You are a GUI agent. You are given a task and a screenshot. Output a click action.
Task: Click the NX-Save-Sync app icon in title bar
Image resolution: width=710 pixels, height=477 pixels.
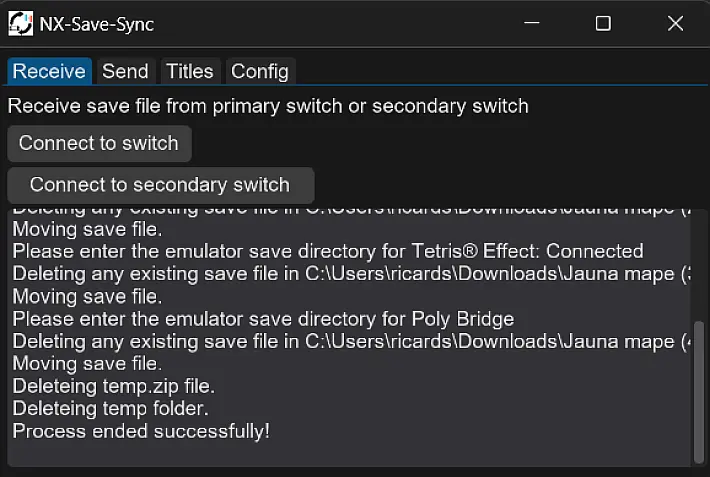(20, 24)
